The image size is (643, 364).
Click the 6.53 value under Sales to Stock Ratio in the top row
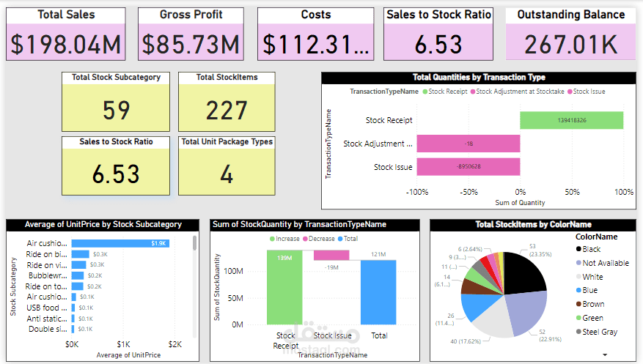pyautogui.click(x=438, y=44)
